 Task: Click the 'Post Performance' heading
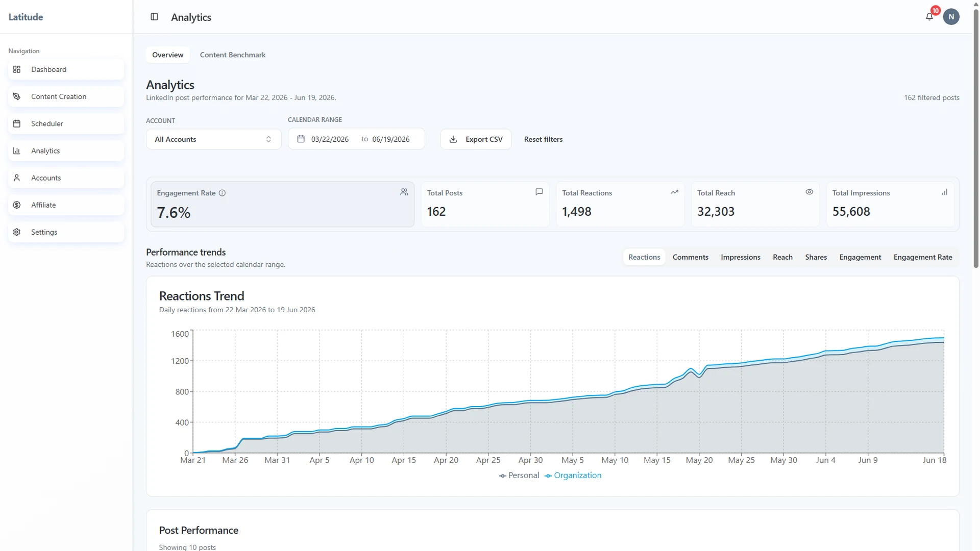199,530
